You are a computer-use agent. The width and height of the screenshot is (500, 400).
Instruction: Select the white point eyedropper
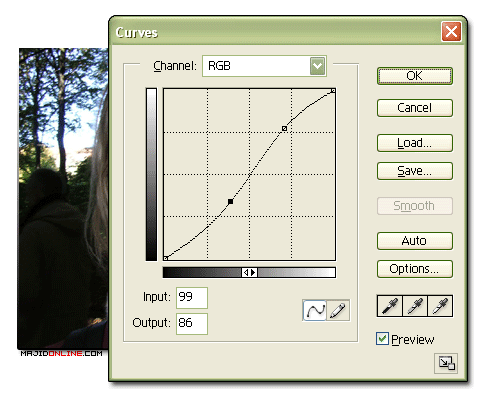[x=440, y=306]
